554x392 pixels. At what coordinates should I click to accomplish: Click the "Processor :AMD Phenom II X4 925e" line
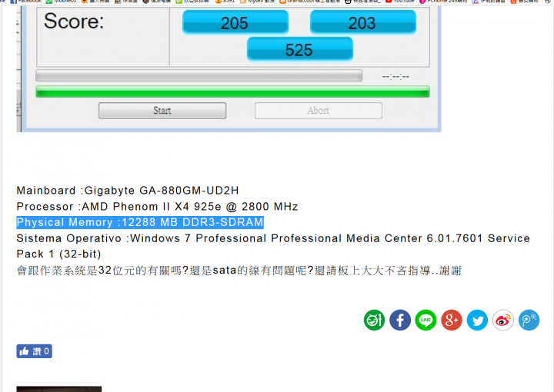click(x=157, y=207)
